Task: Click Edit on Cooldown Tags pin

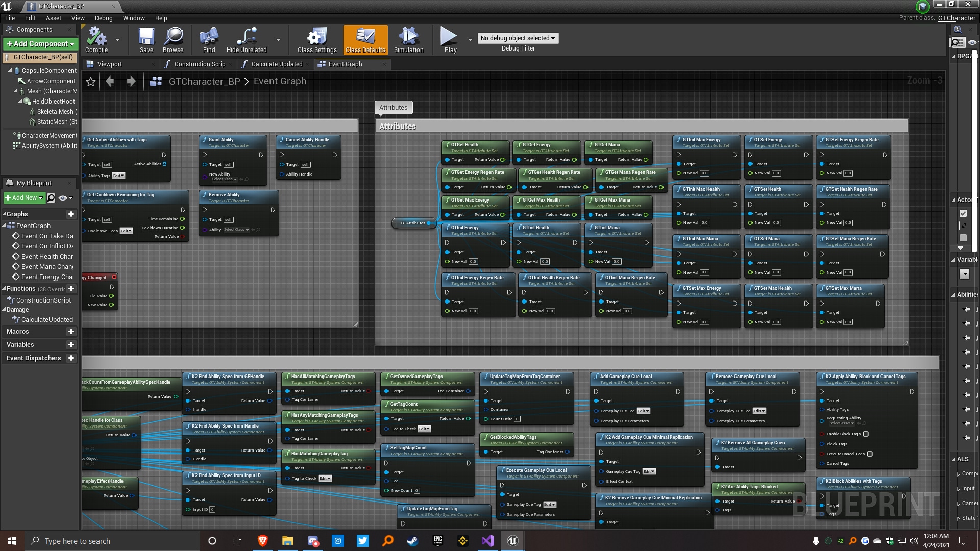Action: (x=126, y=231)
